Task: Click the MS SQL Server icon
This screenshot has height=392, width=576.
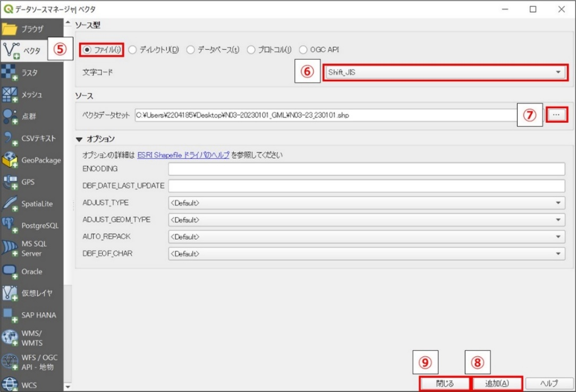Action: click(x=9, y=249)
